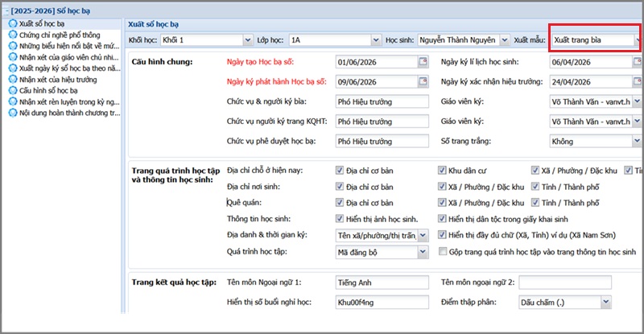
Task: Open 'Cấu hình sổ học bạ' in the sidebar
Action: pos(48,90)
